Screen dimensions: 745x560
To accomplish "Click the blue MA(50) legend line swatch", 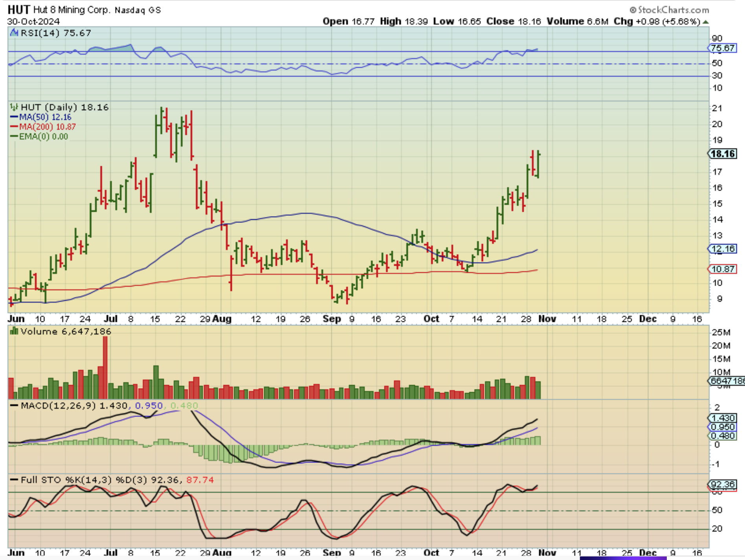I will click(x=14, y=117).
